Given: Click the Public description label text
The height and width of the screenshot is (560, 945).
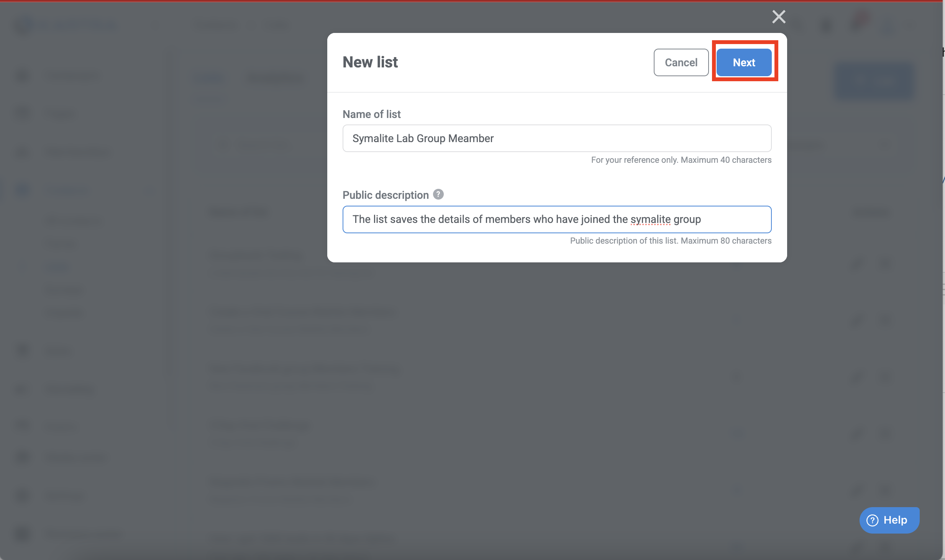Looking at the screenshot, I should pyautogui.click(x=385, y=195).
